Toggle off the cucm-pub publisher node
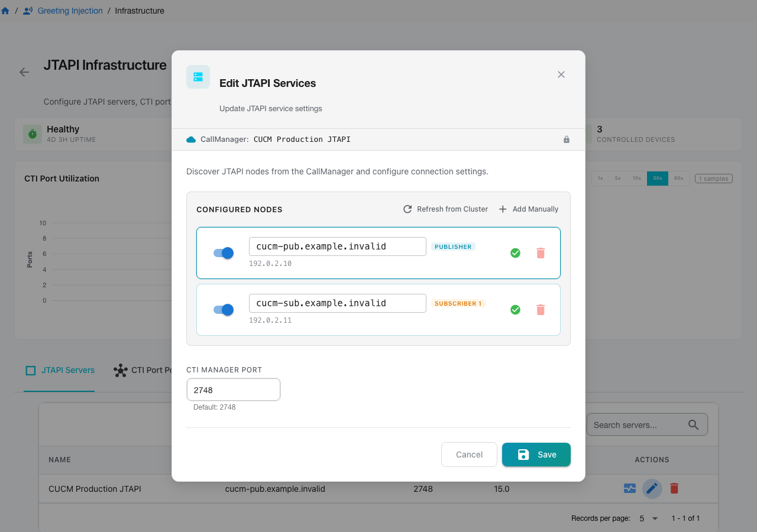This screenshot has height=532, width=757. pyautogui.click(x=224, y=253)
